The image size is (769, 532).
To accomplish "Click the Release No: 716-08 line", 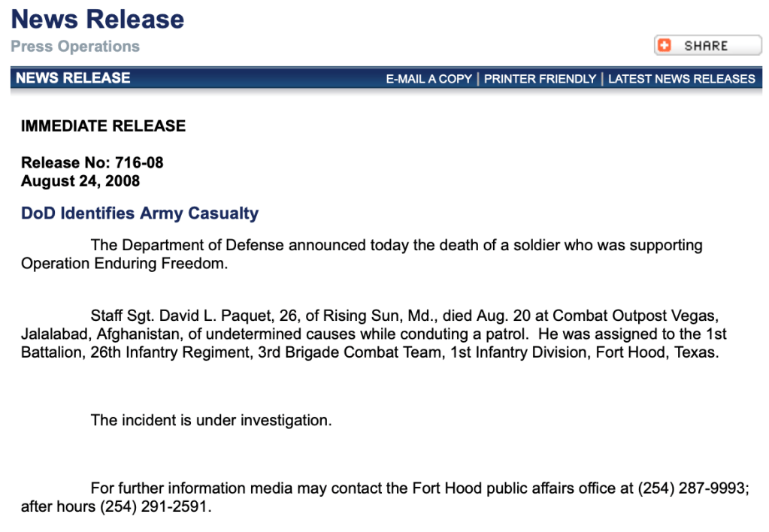I will (x=92, y=163).
